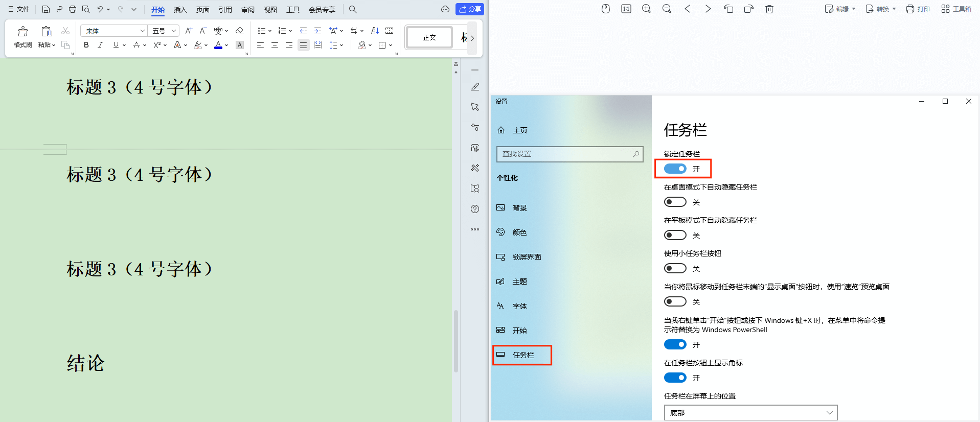
Task: Toggle Italic formatting
Action: (100, 45)
